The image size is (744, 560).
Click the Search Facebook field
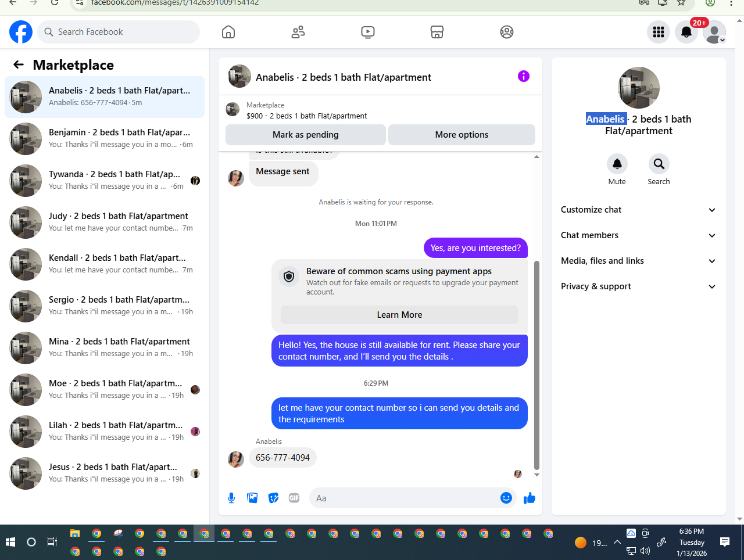click(x=119, y=32)
